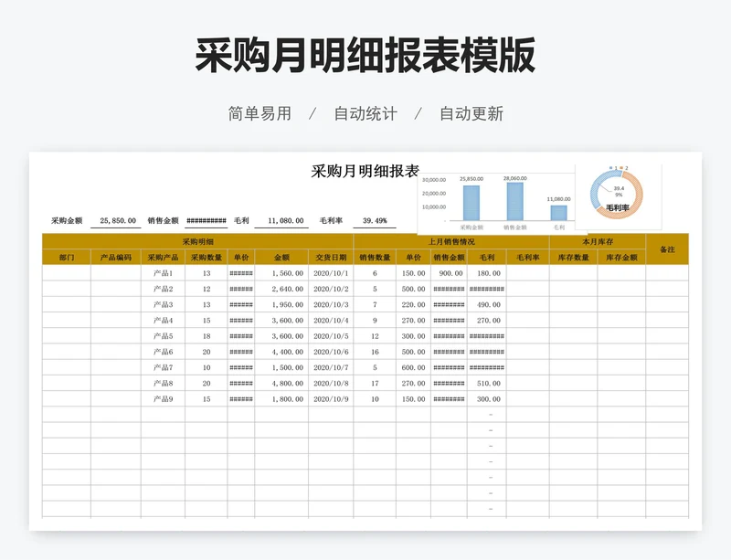Select the 产品9 cell

(x=164, y=399)
